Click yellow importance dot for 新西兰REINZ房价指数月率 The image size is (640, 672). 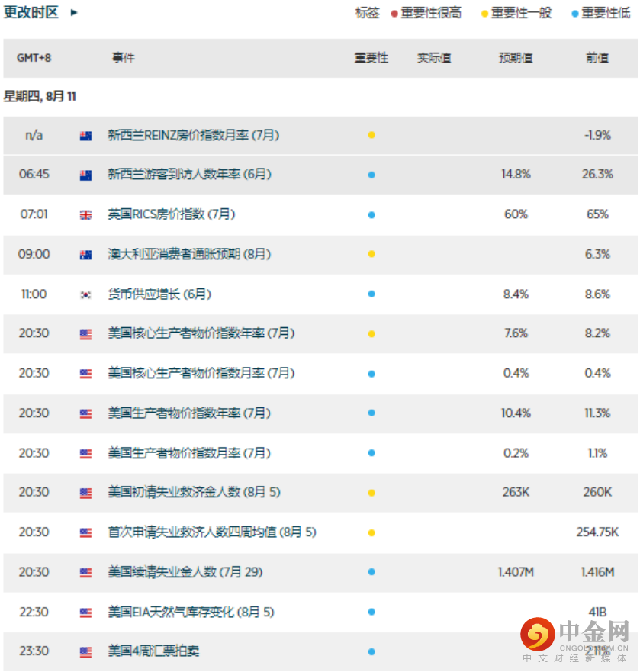371,135
